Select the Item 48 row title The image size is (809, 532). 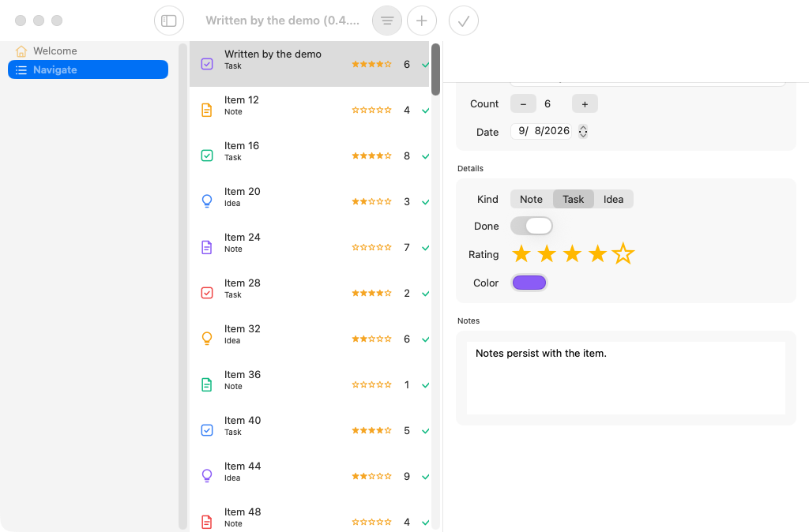(x=243, y=512)
